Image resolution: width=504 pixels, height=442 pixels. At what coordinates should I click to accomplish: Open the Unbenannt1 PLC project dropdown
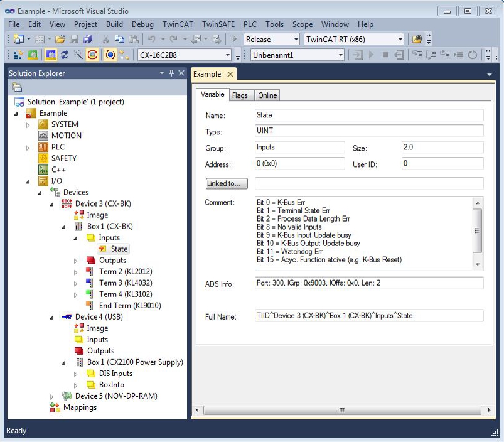click(341, 55)
